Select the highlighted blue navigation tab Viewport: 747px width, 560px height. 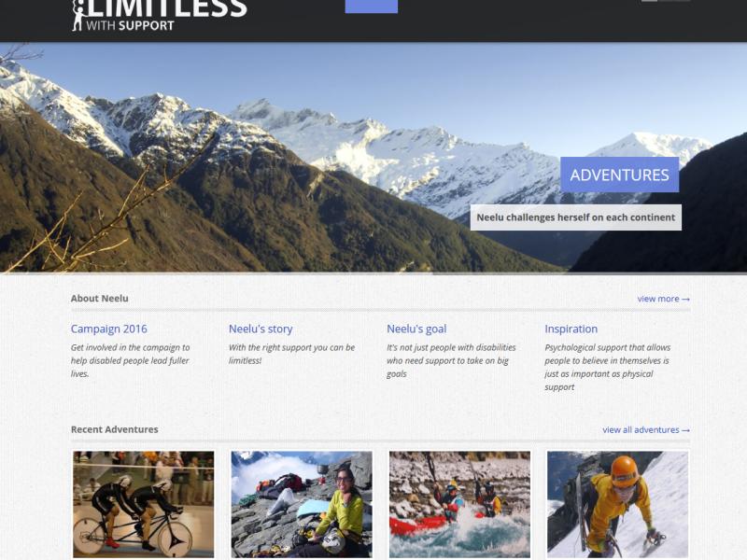tap(371, 7)
